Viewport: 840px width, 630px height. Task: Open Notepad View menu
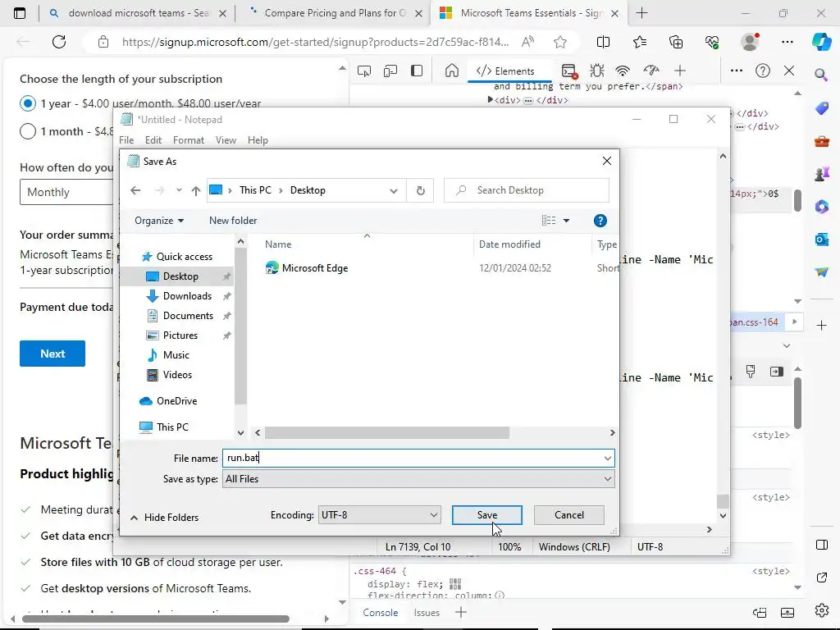(x=226, y=140)
